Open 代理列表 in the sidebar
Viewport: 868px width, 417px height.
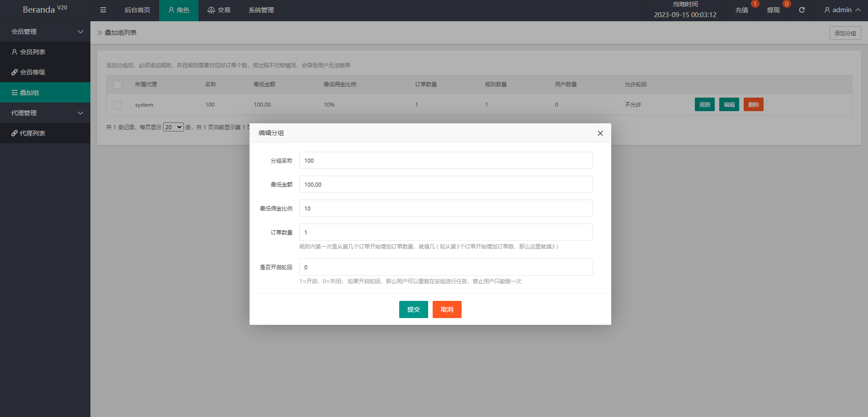[33, 133]
